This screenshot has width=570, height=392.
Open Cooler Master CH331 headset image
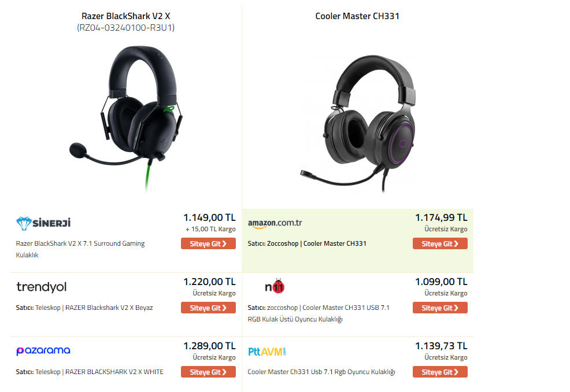(357, 123)
